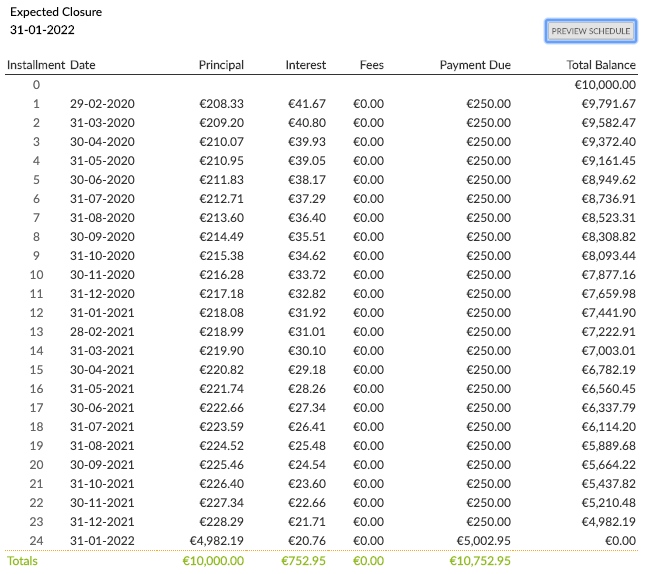This screenshot has width=648, height=574.
Task: Select principal €216.28
Action: [222, 275]
